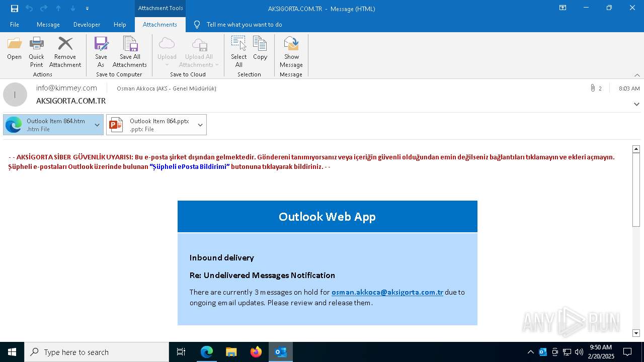Open the notification center icon
This screenshot has width=644, height=362.
pos(627,352)
